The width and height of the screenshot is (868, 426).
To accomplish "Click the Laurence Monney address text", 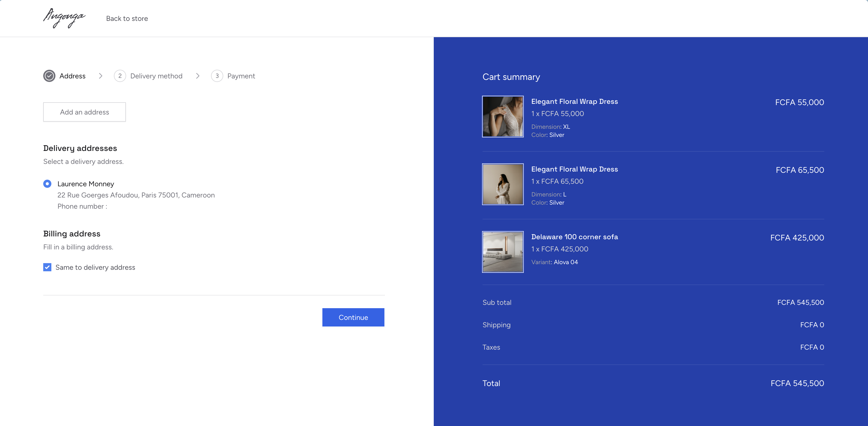I will point(136,195).
